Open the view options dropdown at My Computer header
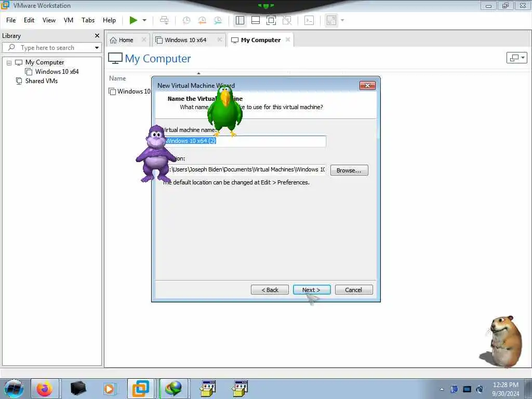Screen dimensions: 532x399 (x=517, y=58)
